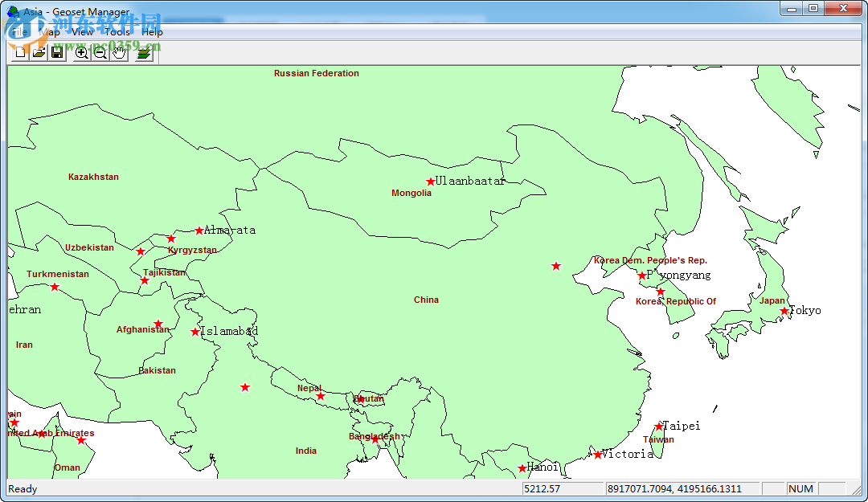Image resolution: width=868 pixels, height=502 pixels.
Task: Open the Tools menu
Action: pos(117,31)
